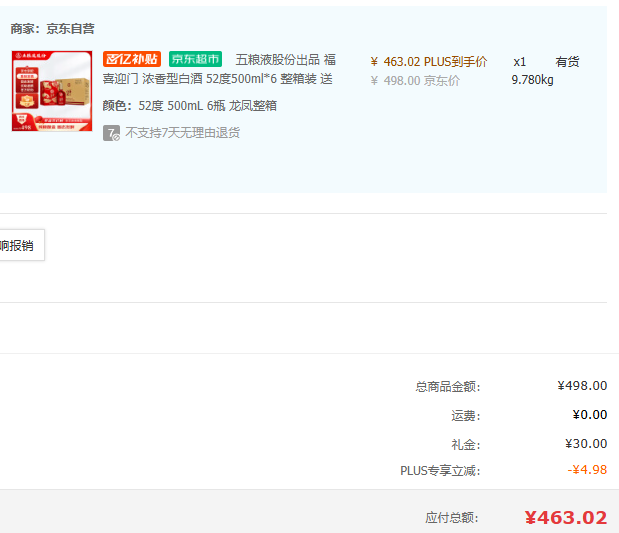Click the 报销 button at left edge
Screen dimensions: 619x533
[x=22, y=245]
